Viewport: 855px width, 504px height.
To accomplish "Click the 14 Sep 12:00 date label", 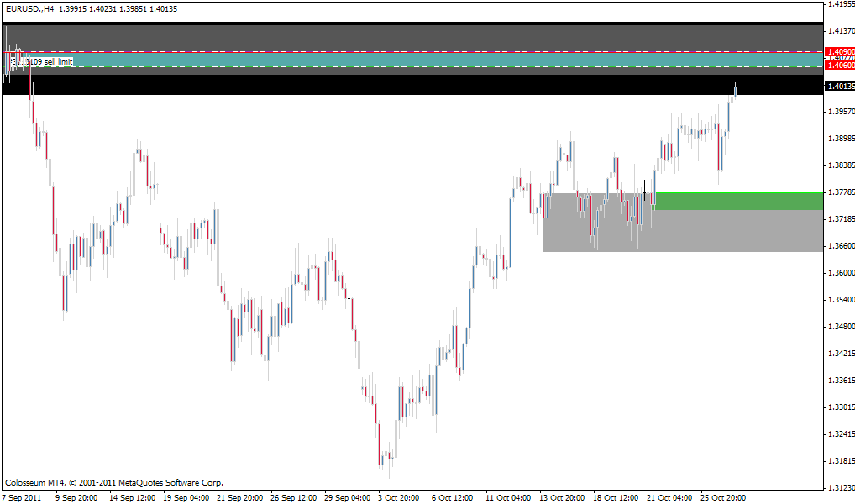I will [132, 497].
